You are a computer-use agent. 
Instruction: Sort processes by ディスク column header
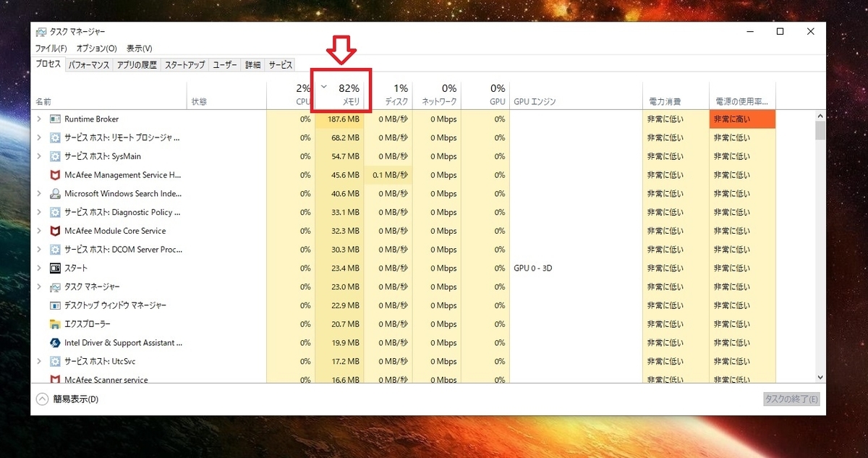pyautogui.click(x=388, y=94)
